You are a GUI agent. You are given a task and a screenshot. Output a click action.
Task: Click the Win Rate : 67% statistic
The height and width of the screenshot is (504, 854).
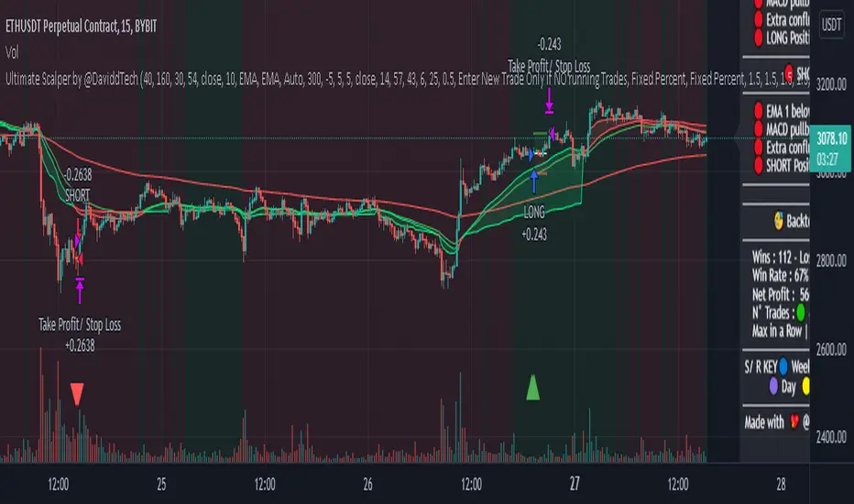tap(781, 276)
